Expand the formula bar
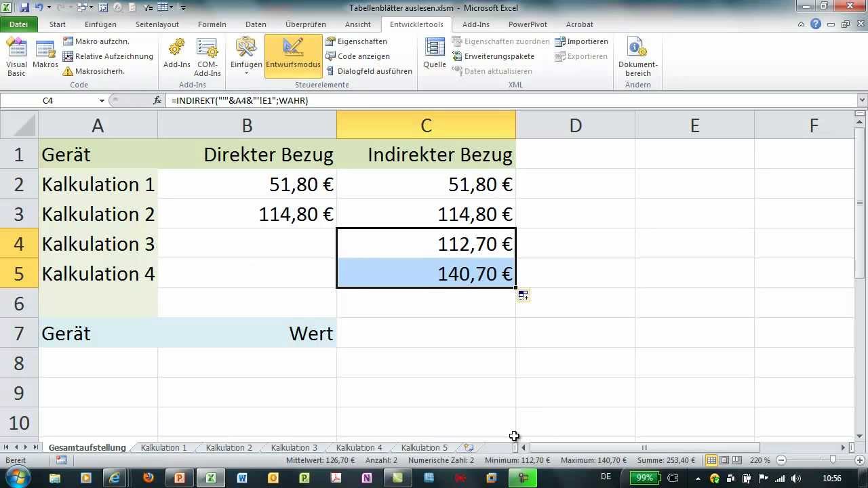The height and width of the screenshot is (488, 868). point(862,100)
